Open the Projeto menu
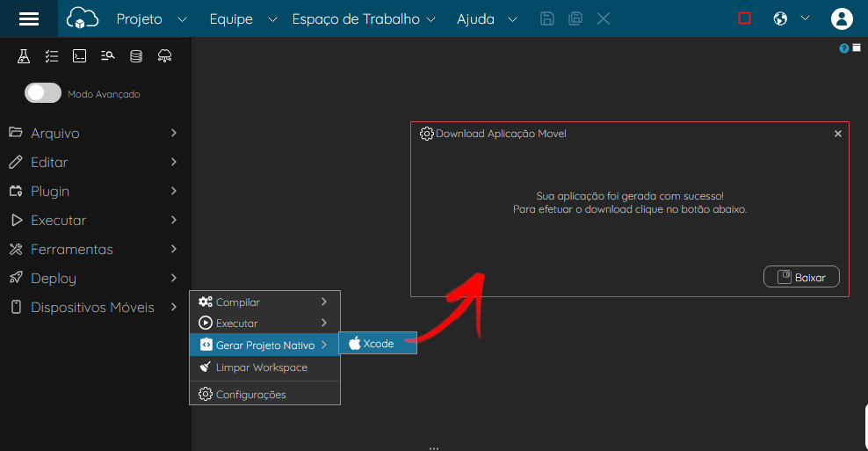This screenshot has width=868, height=451. point(140,19)
